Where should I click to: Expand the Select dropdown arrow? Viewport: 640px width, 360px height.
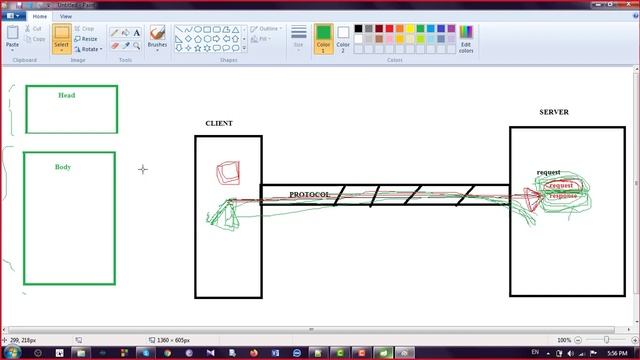click(x=62, y=50)
